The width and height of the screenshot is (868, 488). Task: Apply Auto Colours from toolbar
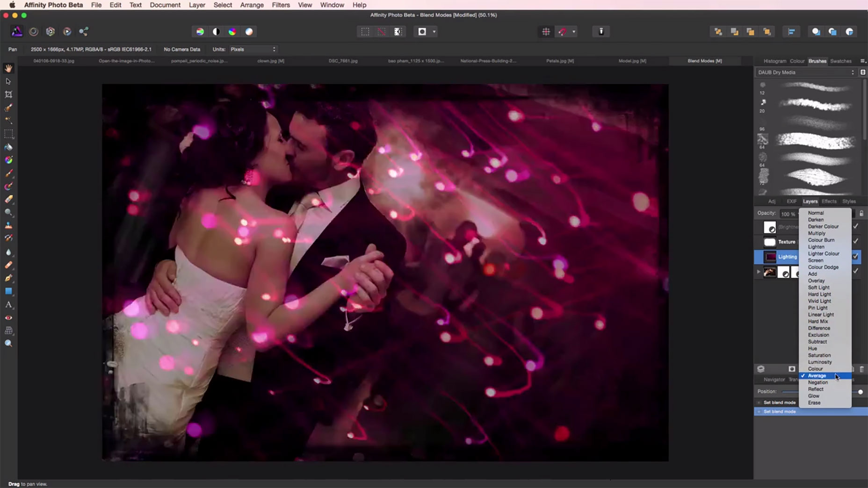(x=232, y=31)
